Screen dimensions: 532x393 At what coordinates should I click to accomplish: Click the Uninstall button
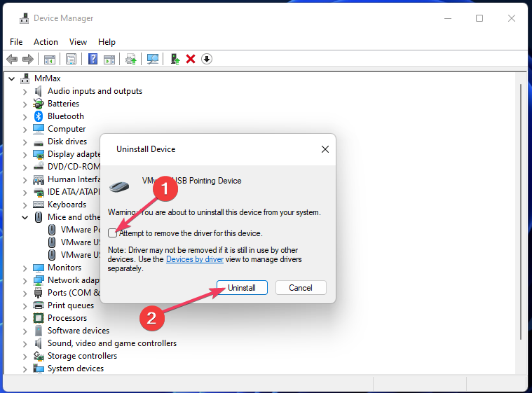point(242,287)
